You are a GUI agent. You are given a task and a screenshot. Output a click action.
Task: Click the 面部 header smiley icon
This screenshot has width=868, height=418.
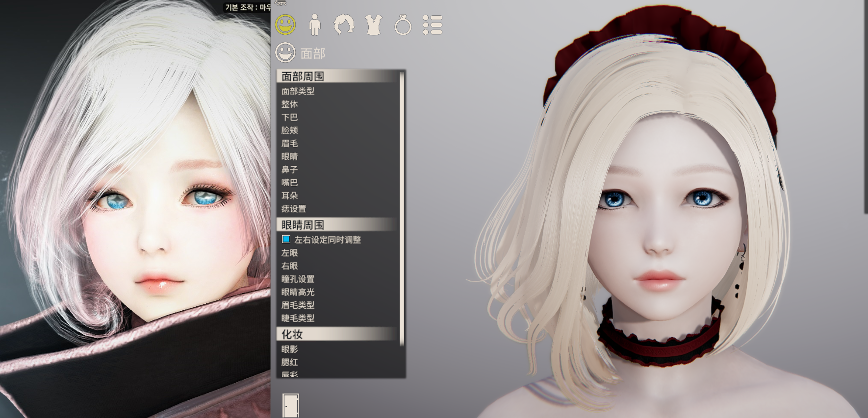(x=285, y=52)
